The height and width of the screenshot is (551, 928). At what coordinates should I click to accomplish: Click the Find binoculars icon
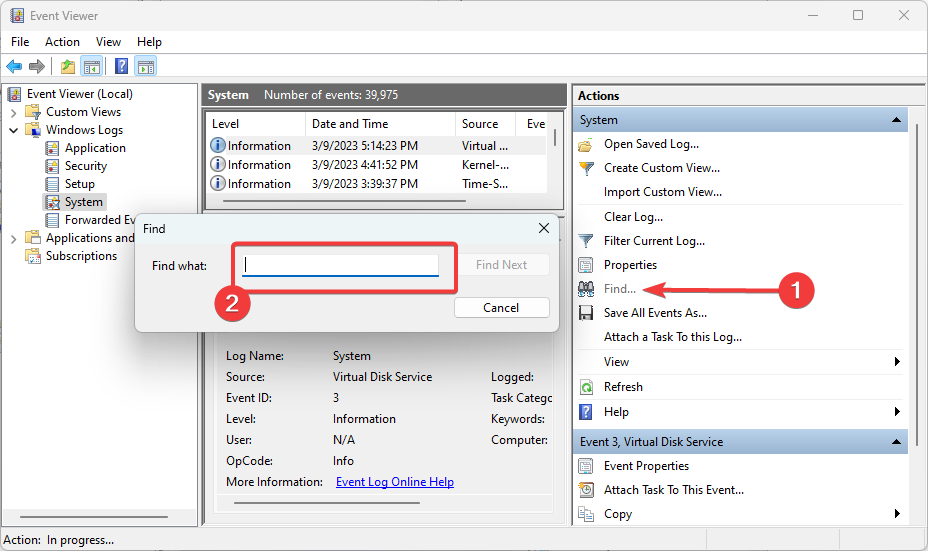[586, 289]
